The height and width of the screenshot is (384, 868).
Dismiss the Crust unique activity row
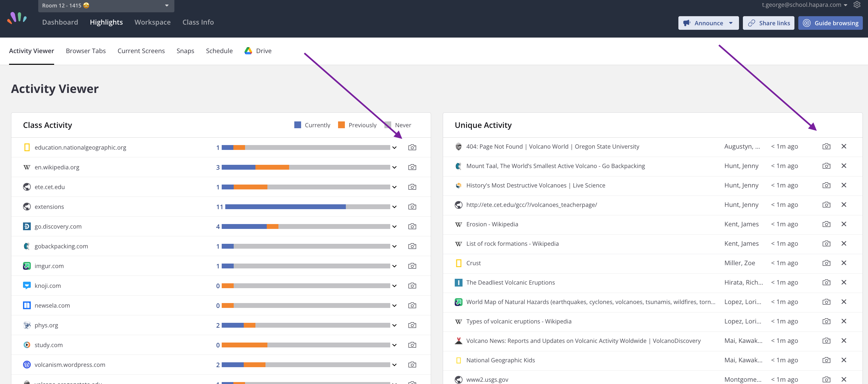tap(843, 263)
